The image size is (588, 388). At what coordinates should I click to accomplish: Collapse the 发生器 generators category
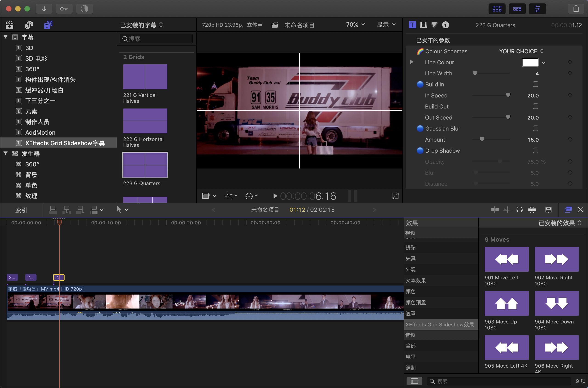click(x=6, y=153)
